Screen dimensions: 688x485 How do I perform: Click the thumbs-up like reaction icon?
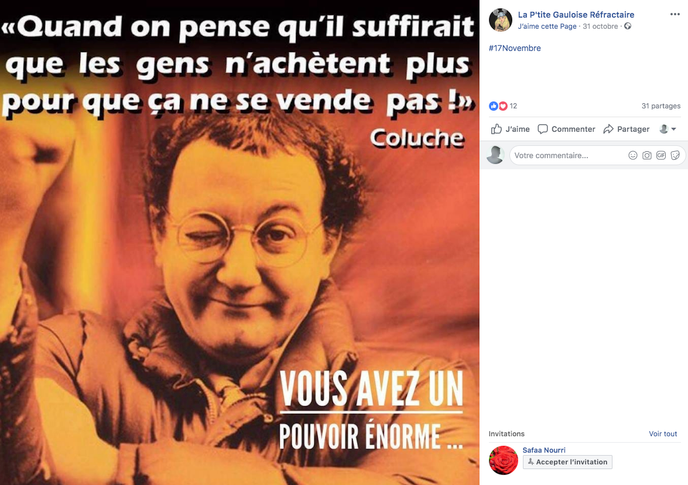click(493, 106)
